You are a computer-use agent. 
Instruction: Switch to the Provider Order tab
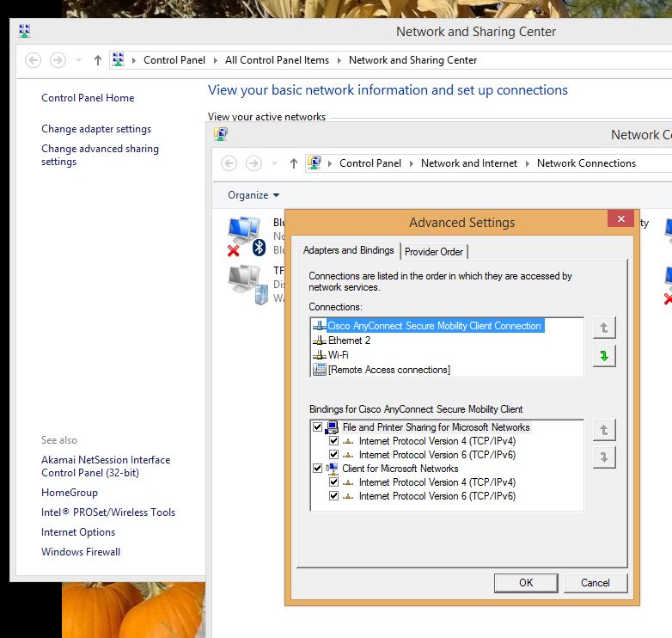pos(434,251)
